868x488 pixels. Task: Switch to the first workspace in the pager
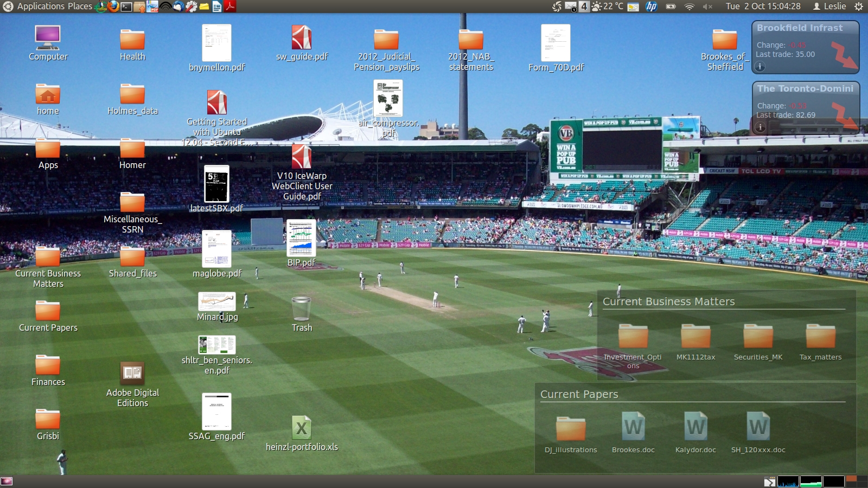(851, 479)
